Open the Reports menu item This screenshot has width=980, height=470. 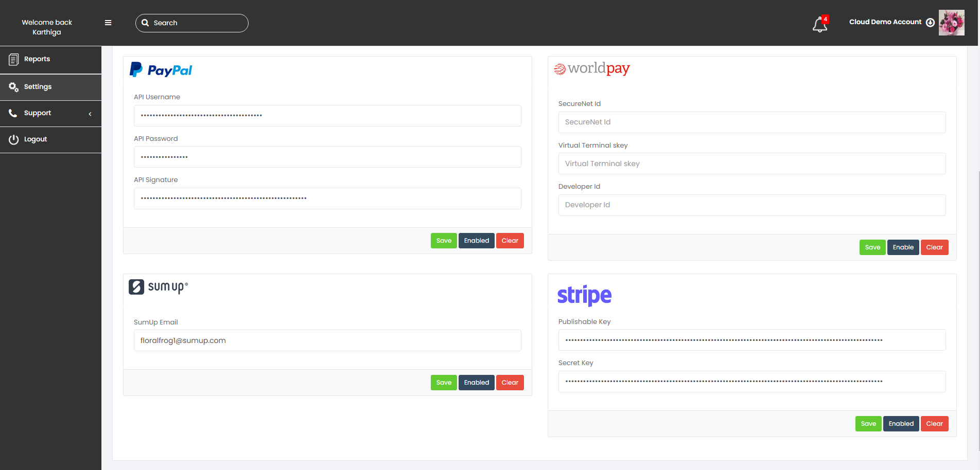tap(37, 59)
